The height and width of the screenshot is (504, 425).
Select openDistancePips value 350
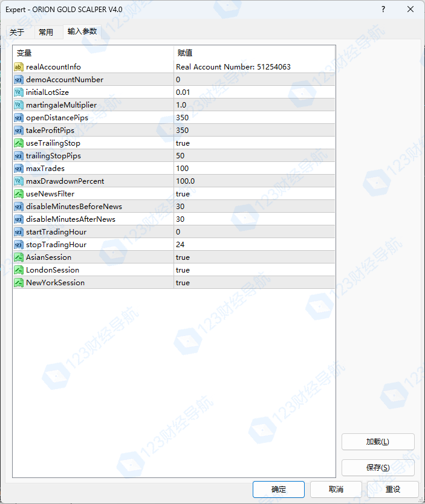[x=255, y=118]
